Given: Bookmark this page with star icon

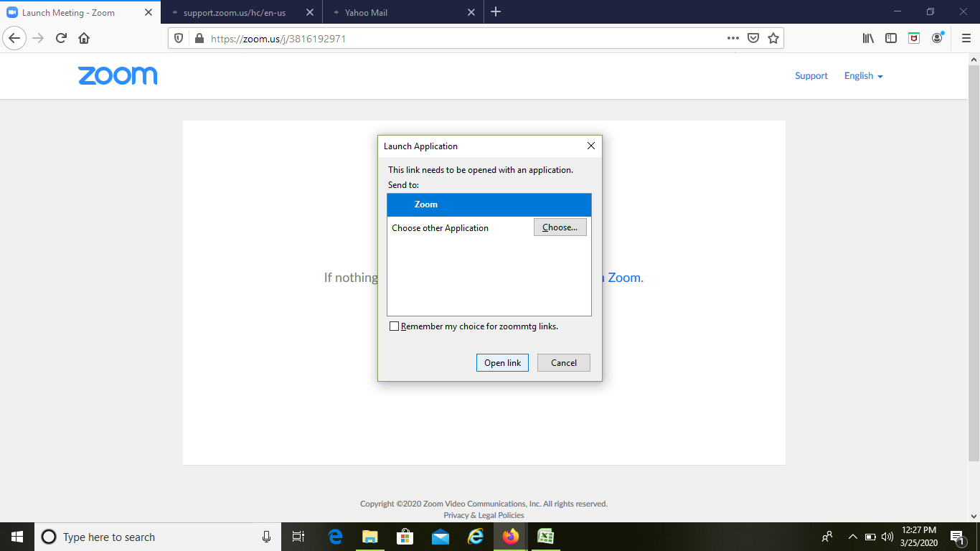Looking at the screenshot, I should click(x=773, y=38).
